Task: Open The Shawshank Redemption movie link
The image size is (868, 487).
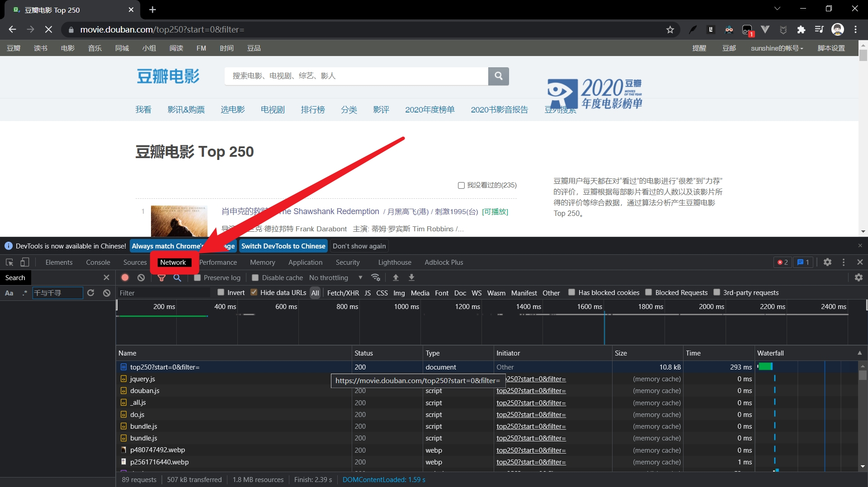Action: click(x=300, y=211)
